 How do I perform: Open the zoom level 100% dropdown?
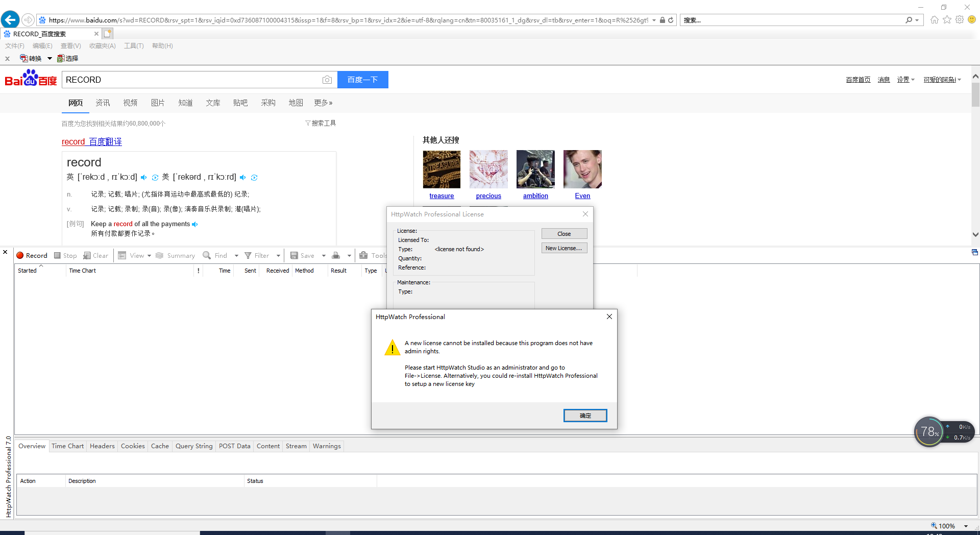pos(966,526)
